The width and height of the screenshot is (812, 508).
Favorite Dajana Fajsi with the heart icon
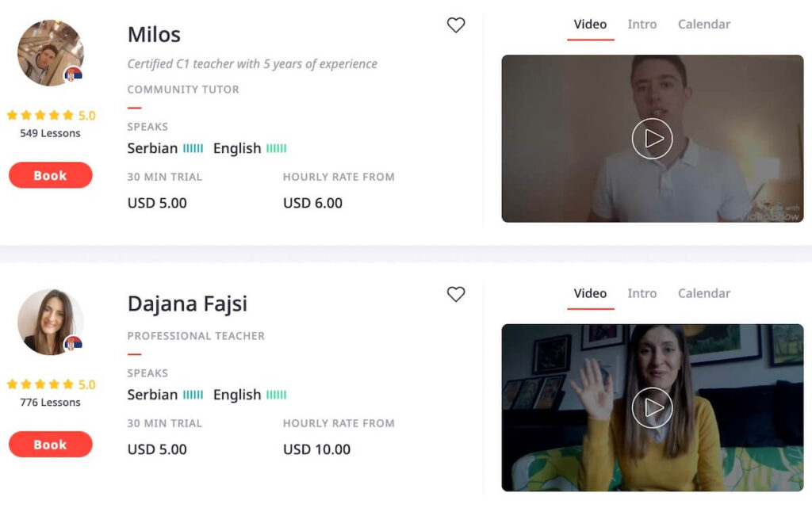click(x=456, y=294)
